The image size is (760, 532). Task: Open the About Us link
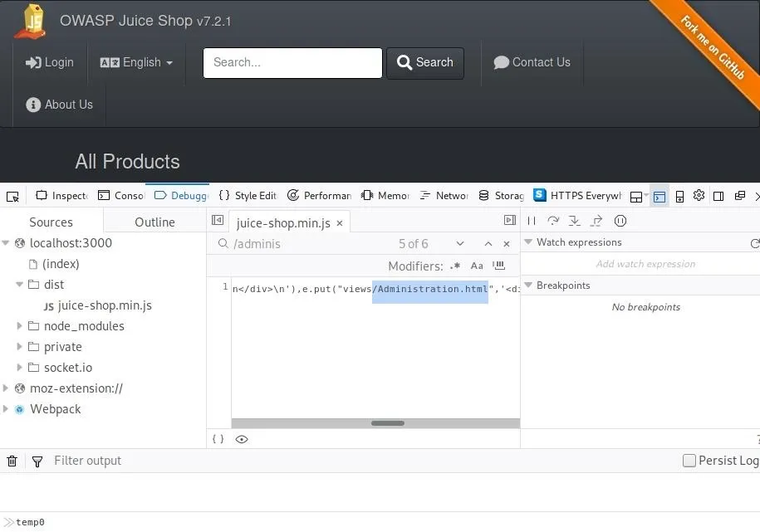(x=59, y=105)
